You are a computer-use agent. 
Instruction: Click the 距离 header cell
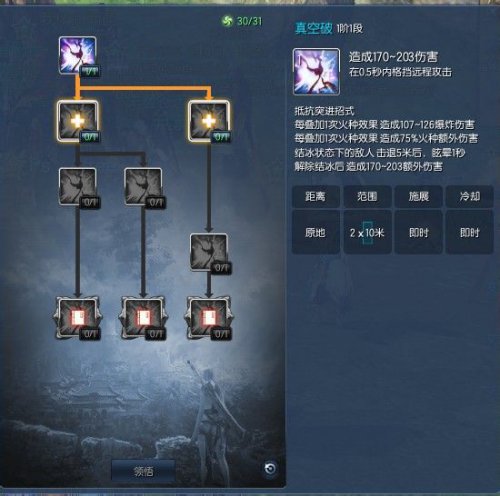click(x=316, y=196)
